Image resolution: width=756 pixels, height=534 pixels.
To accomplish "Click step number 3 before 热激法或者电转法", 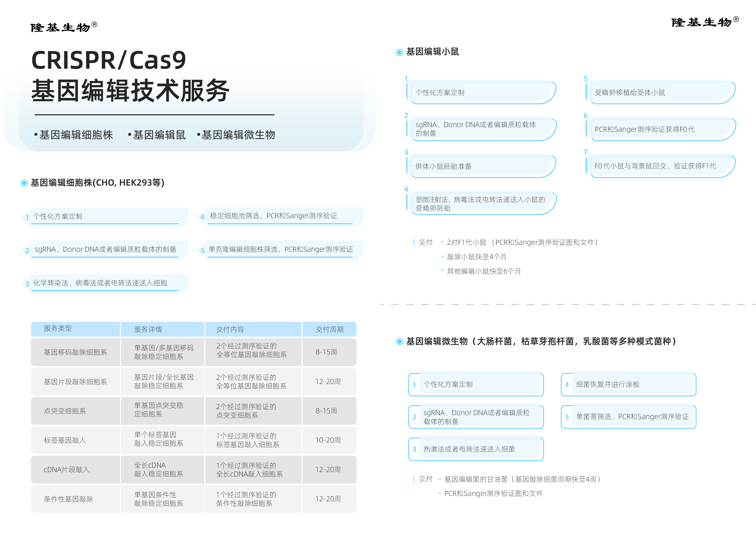I will point(414,449).
